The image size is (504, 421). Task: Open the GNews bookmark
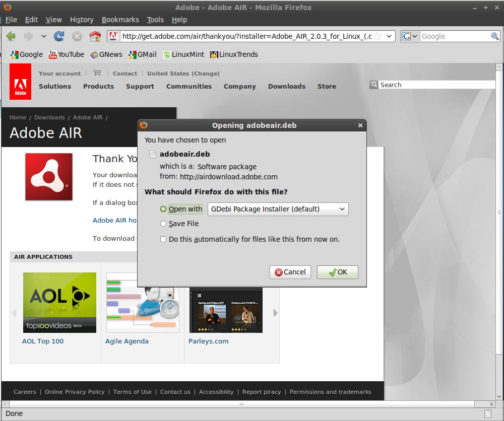106,54
